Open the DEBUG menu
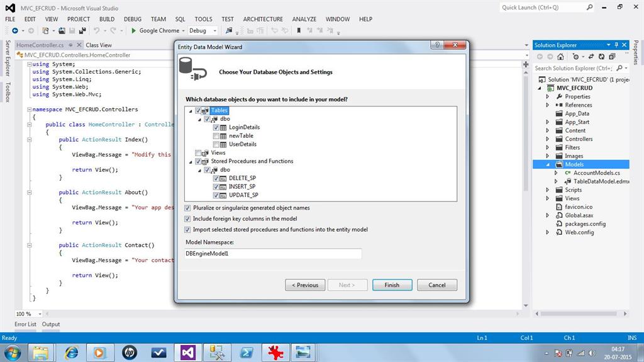The image size is (644, 362). [x=132, y=19]
